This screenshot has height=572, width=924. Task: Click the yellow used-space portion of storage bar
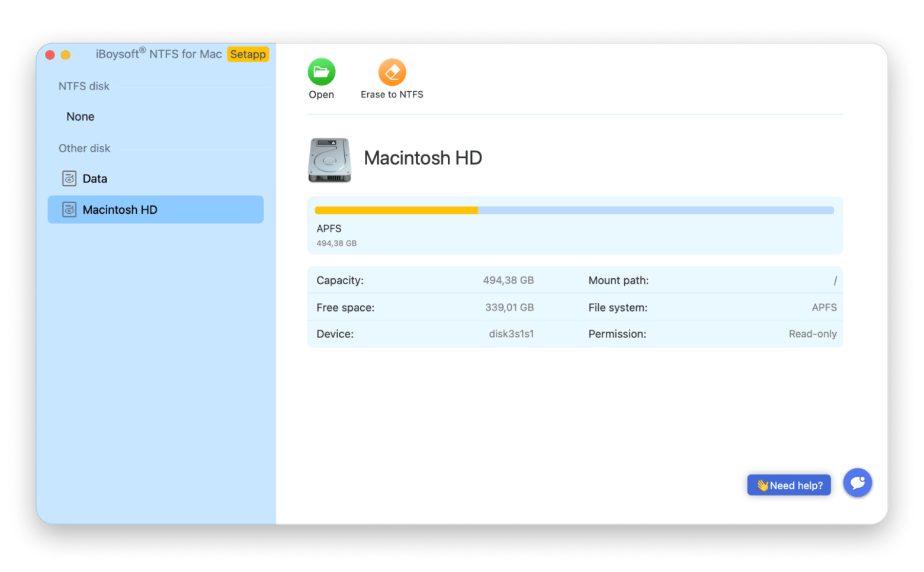396,210
